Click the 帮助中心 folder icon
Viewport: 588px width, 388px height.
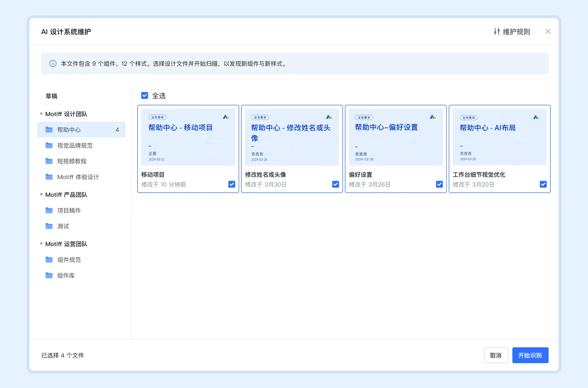coord(49,130)
